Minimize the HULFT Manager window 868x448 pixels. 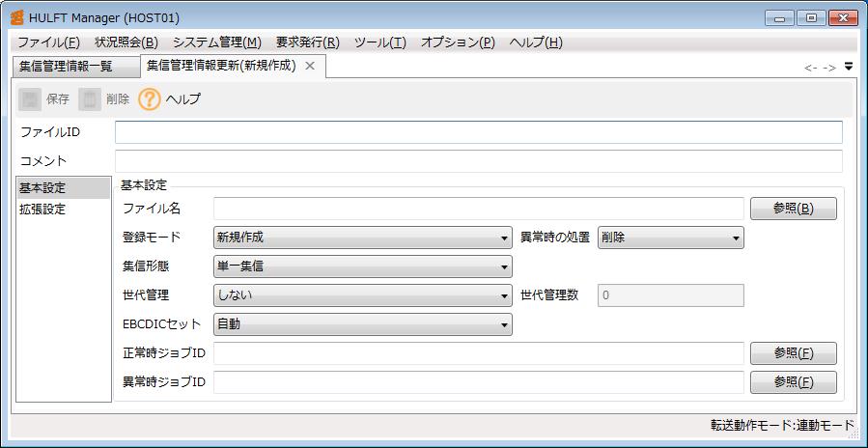780,18
